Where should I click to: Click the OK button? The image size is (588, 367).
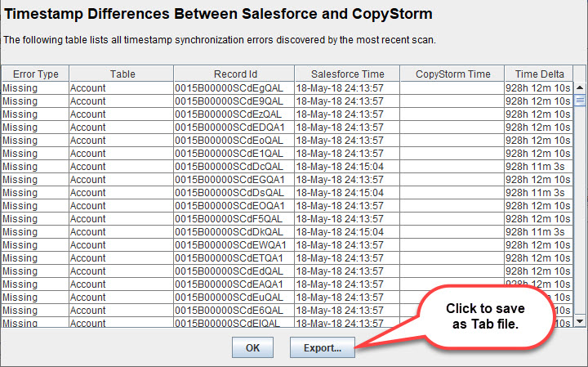[x=252, y=347]
